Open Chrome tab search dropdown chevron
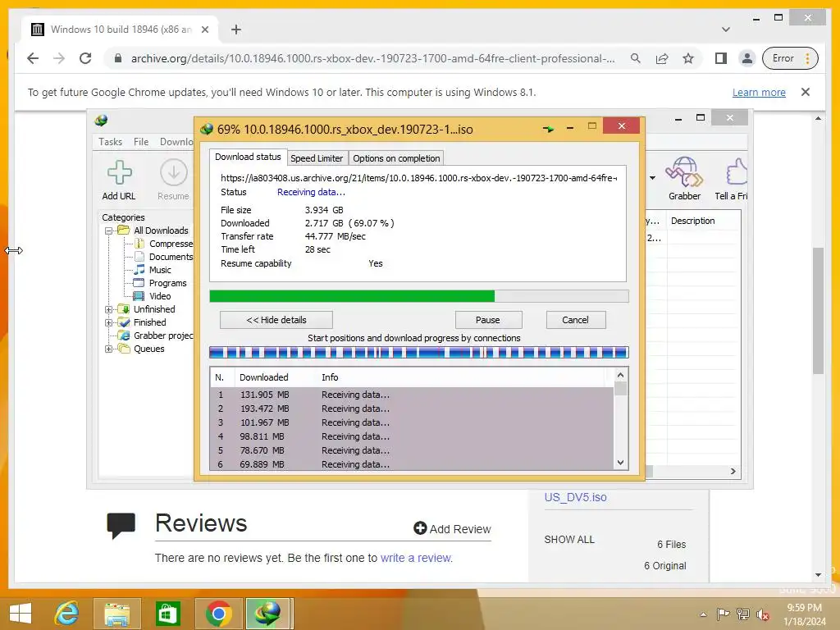 coord(725,30)
